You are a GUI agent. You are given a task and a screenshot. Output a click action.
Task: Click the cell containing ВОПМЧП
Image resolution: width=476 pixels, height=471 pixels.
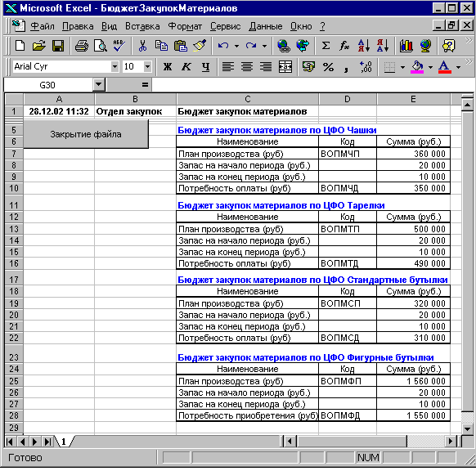pyautogui.click(x=348, y=154)
